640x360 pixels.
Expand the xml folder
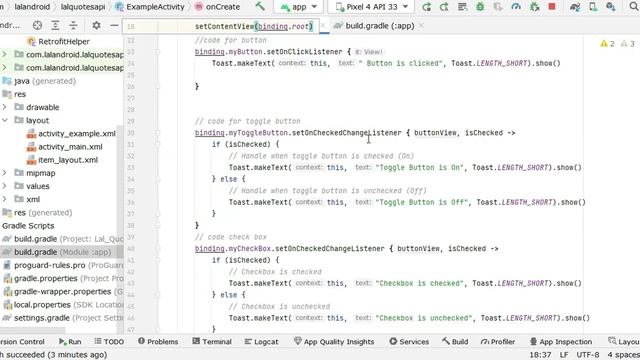[x=4, y=199]
